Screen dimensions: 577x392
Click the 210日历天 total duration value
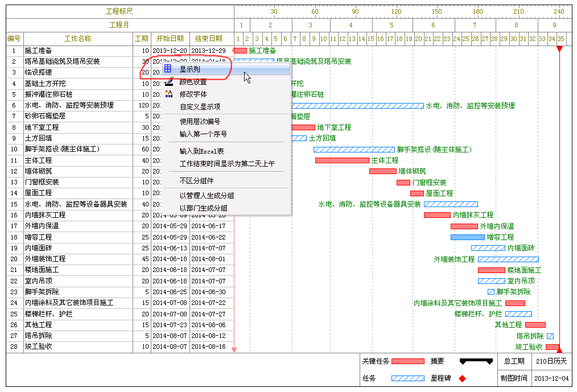pos(551,361)
